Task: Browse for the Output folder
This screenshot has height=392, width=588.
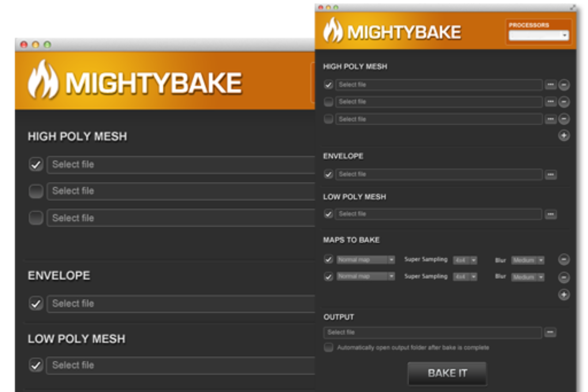Action: click(x=551, y=333)
